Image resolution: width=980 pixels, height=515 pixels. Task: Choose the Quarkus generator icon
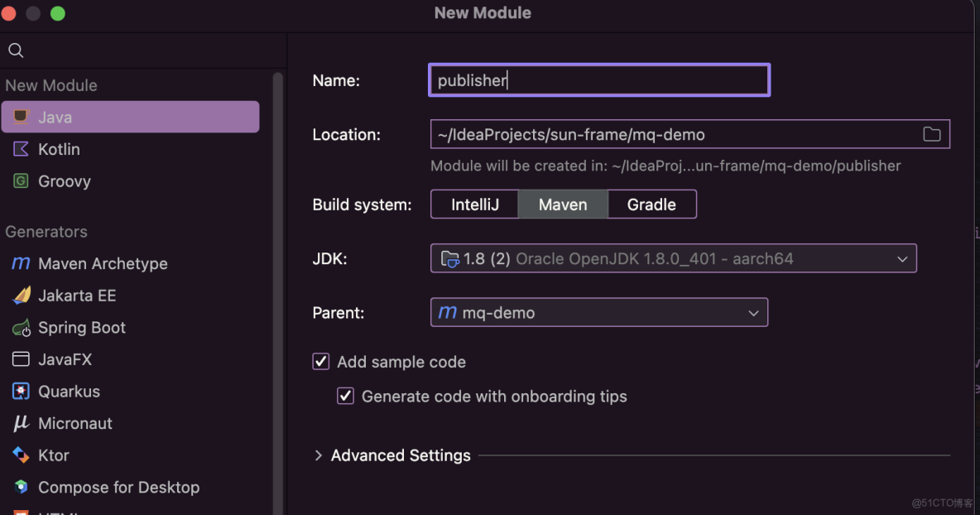click(x=22, y=392)
